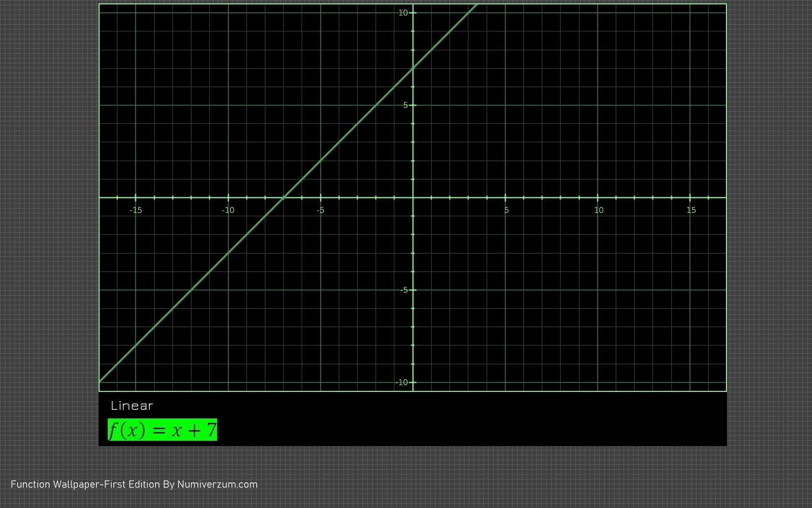Click where the line crosses the x-axis
812x508 pixels.
click(x=284, y=197)
